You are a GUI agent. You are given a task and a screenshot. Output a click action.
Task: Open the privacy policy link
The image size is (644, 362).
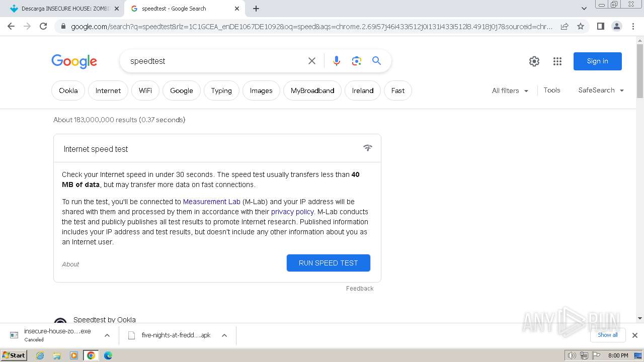(292, 212)
